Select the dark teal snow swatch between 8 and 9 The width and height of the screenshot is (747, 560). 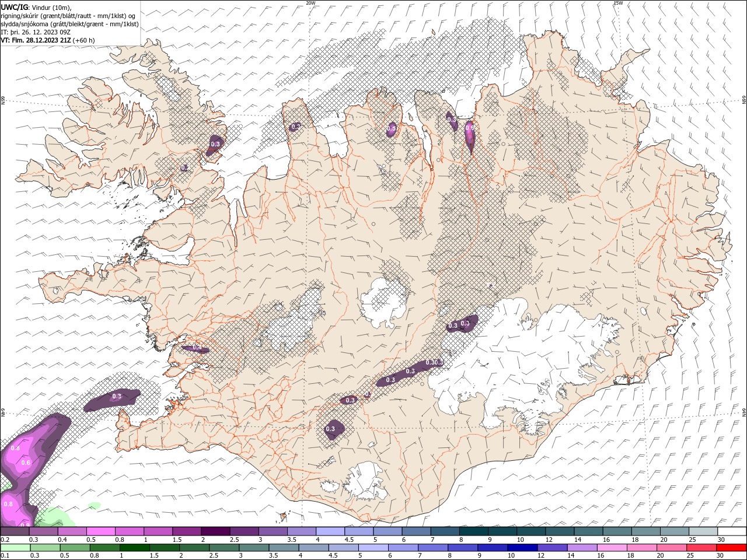pyautogui.click(x=473, y=531)
